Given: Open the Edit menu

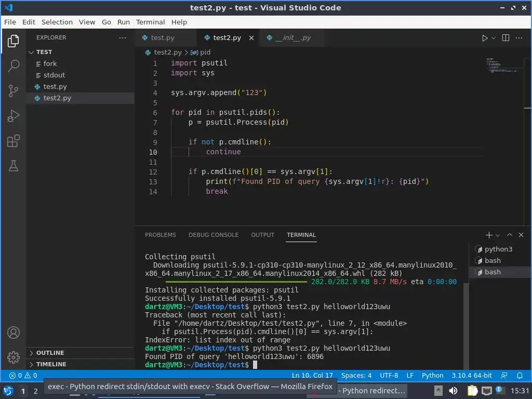Looking at the screenshot, I should (29, 22).
